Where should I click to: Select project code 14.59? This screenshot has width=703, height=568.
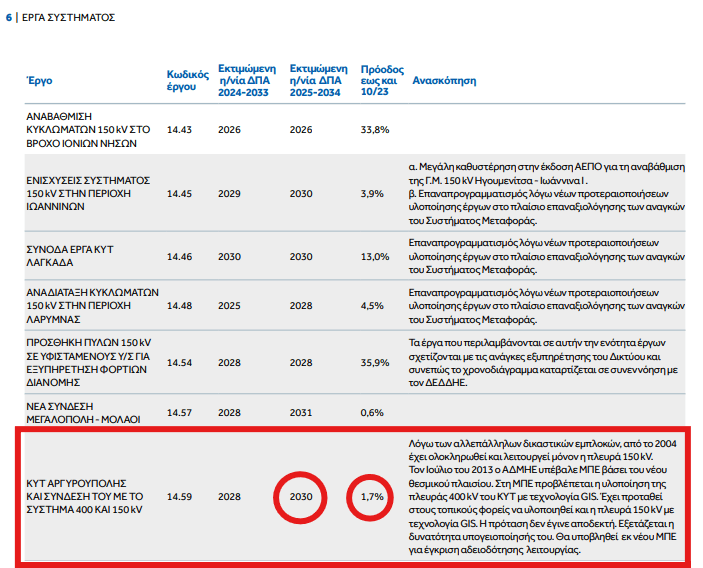179,496
